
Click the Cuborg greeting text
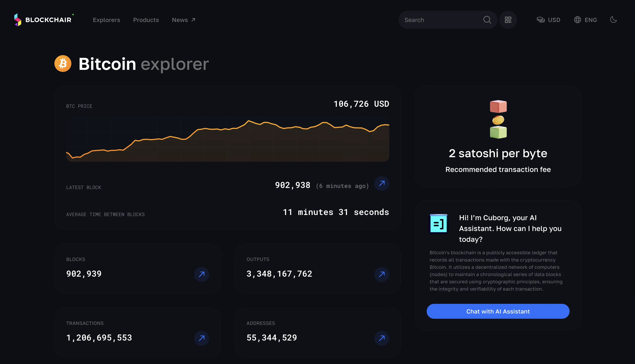pos(510,229)
